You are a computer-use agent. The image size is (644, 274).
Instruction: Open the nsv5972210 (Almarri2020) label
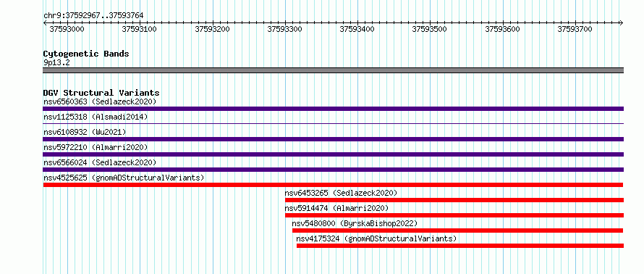coord(96,147)
